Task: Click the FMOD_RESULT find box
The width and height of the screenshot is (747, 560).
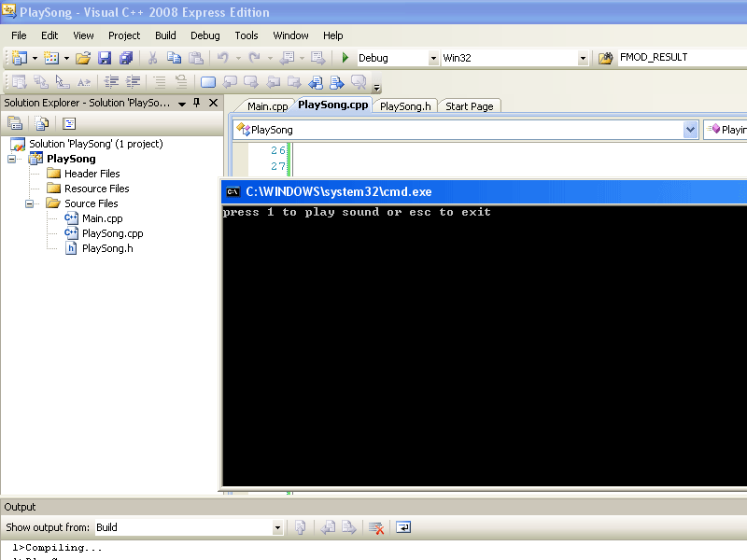Action: 683,57
